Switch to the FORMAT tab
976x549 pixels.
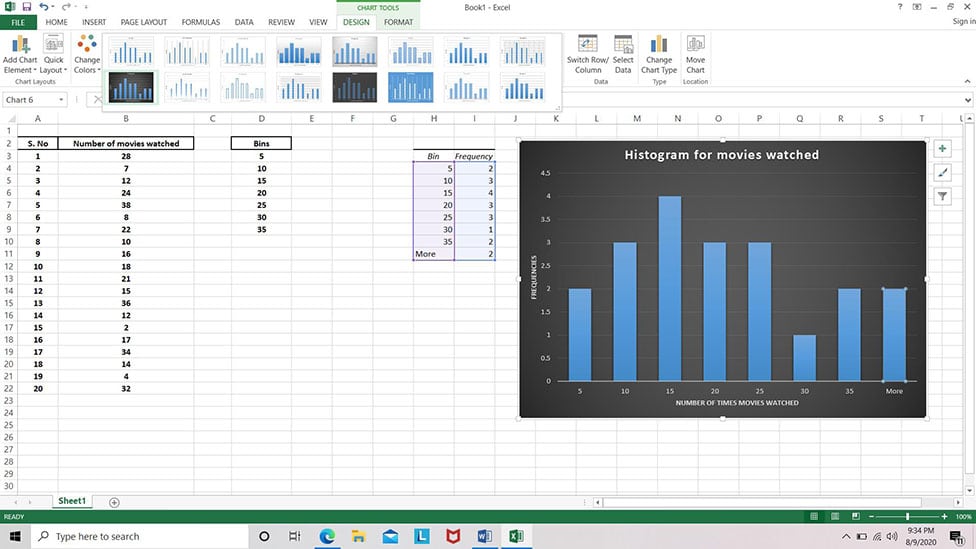(398, 22)
